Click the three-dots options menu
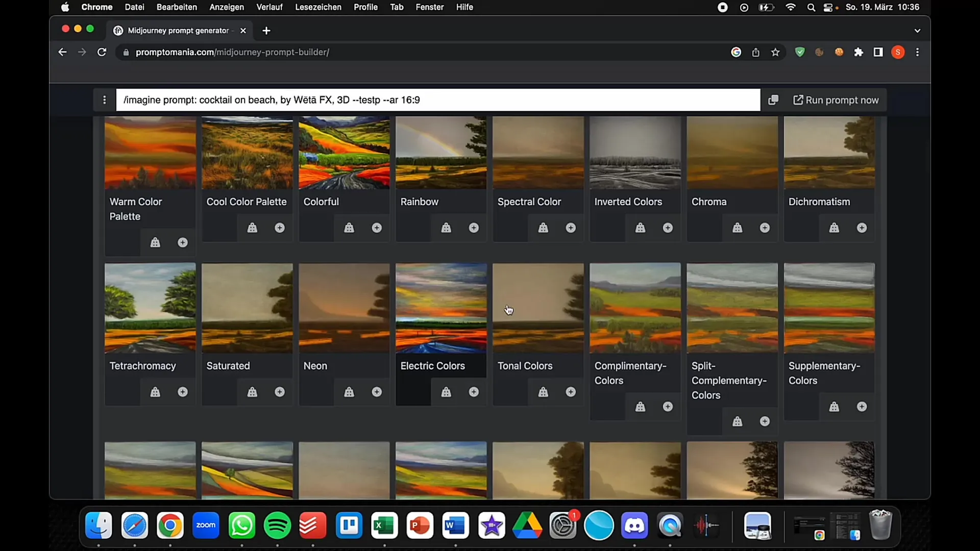The height and width of the screenshot is (551, 980). click(104, 99)
